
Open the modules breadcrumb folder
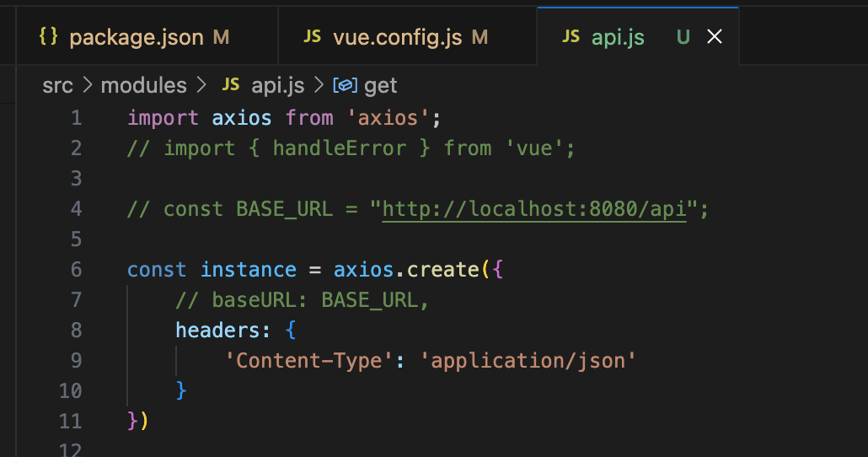[x=144, y=85]
